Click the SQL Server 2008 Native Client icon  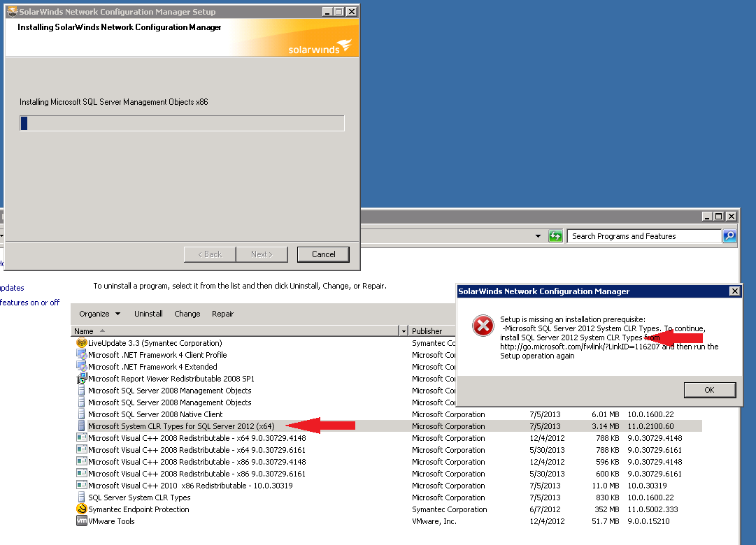coord(82,414)
